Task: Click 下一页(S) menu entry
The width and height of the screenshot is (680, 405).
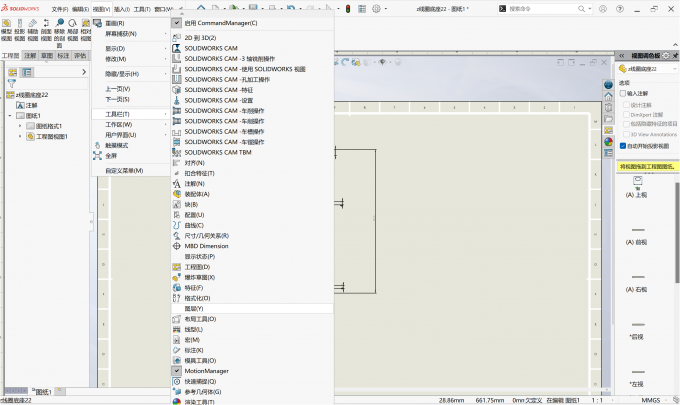Action: tap(131, 99)
